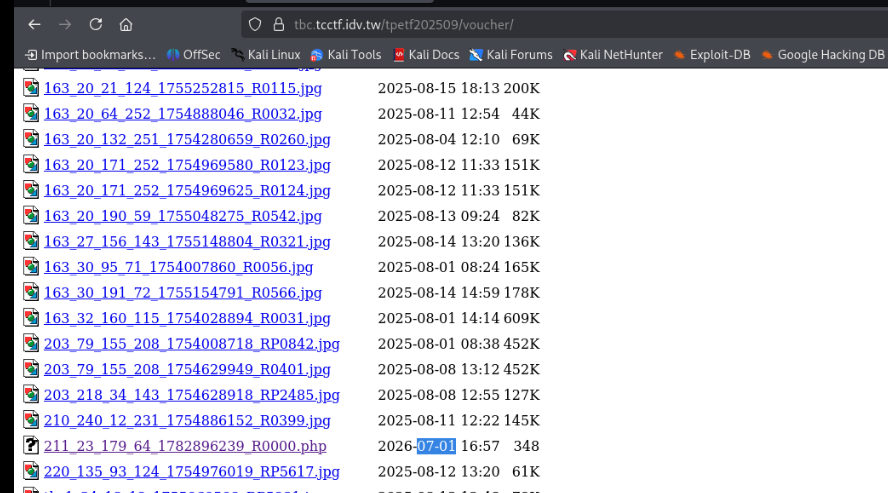Click image icon beside R0124.jpg
The height and width of the screenshot is (493, 888).
pos(31,189)
